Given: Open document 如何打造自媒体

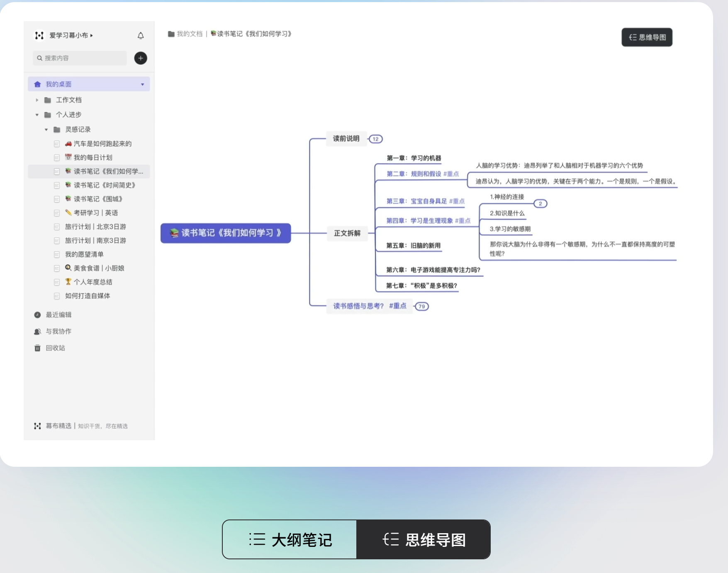Looking at the screenshot, I should point(88,296).
